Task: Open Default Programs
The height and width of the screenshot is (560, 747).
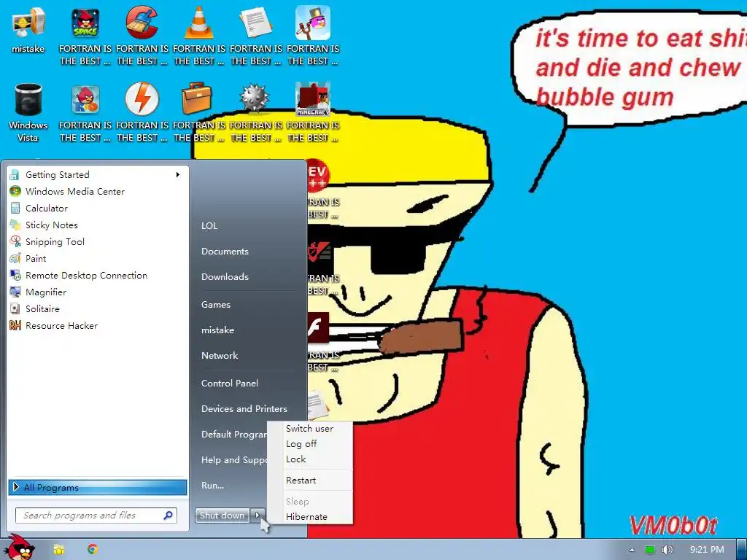Action: coord(234,435)
